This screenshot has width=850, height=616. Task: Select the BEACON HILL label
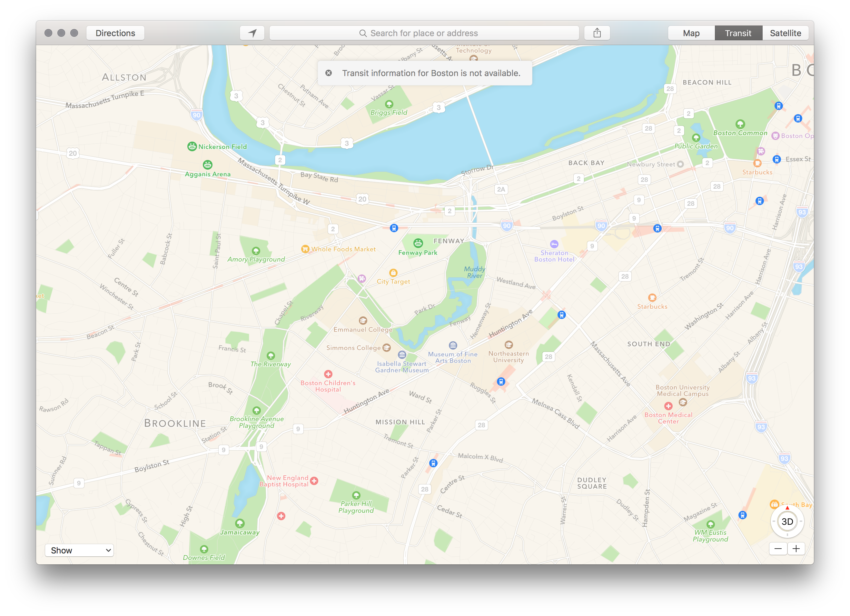click(707, 82)
